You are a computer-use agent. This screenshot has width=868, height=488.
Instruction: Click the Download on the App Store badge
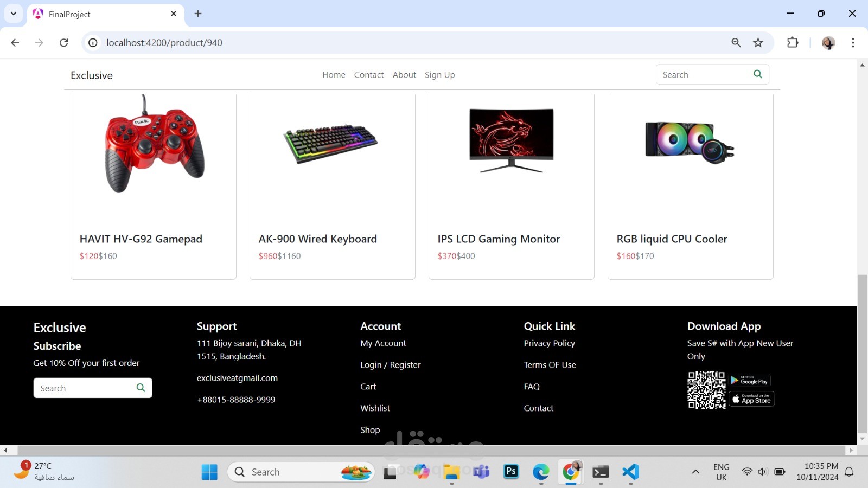751,399
